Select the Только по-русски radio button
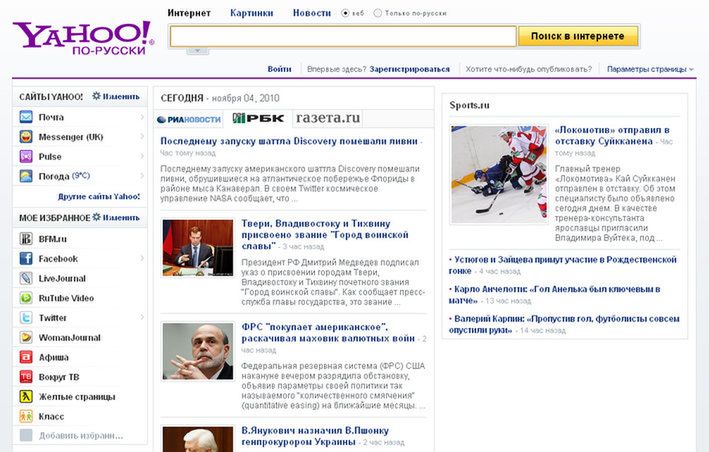Image resolution: width=709 pixels, height=452 pixels. click(x=378, y=14)
